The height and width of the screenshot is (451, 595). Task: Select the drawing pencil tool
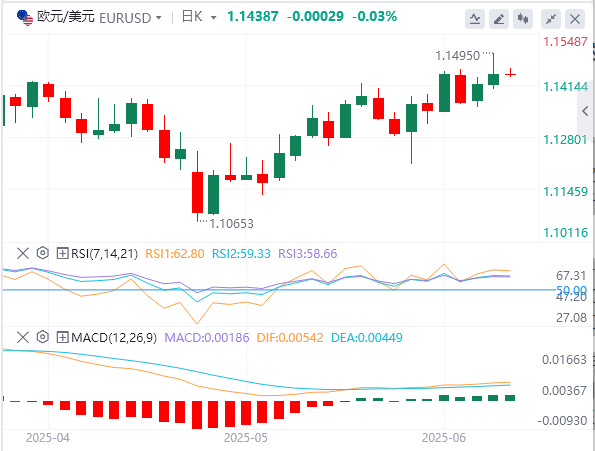(499, 19)
